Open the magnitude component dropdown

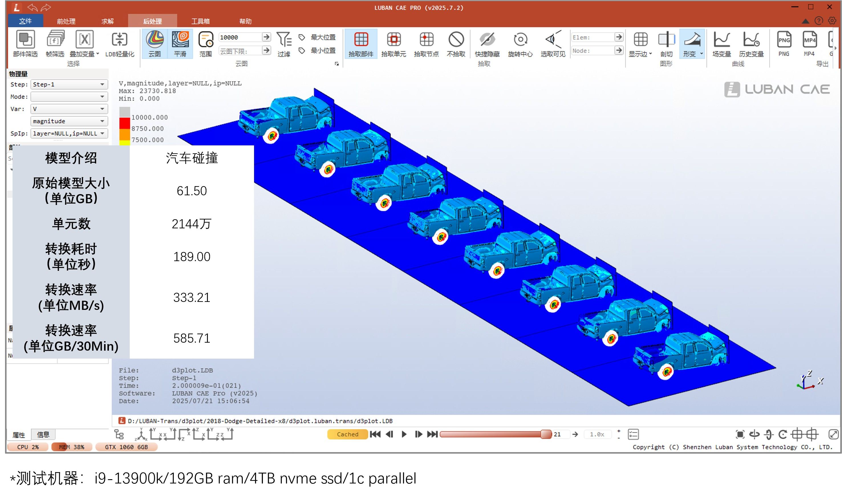69,121
